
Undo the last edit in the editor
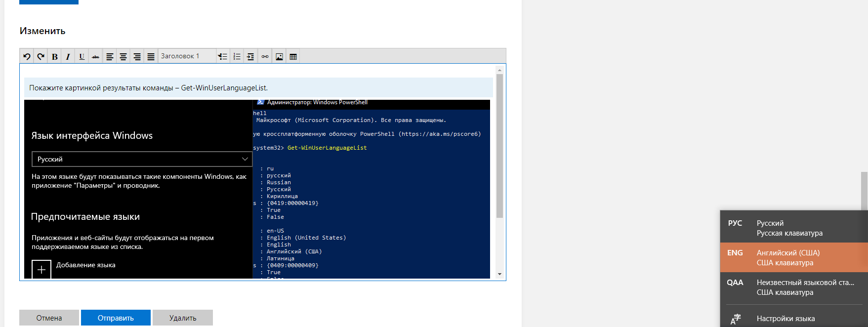[x=27, y=56]
